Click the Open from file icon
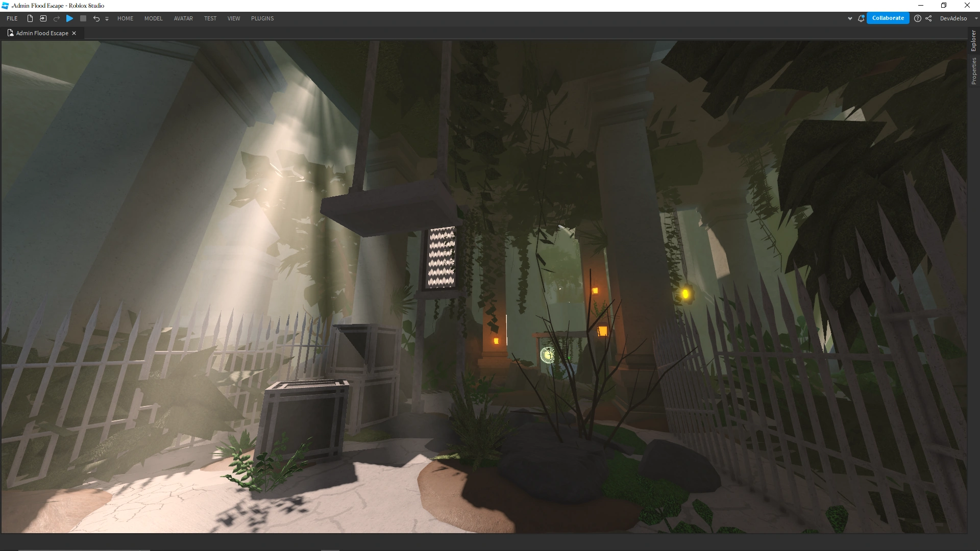This screenshot has width=980, height=551. click(43, 18)
